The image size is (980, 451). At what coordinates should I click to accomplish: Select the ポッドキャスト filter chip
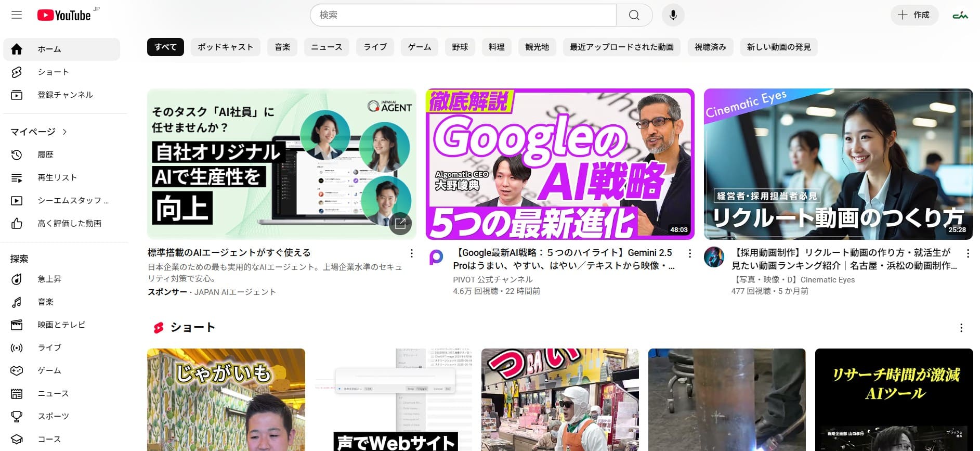coord(226,47)
